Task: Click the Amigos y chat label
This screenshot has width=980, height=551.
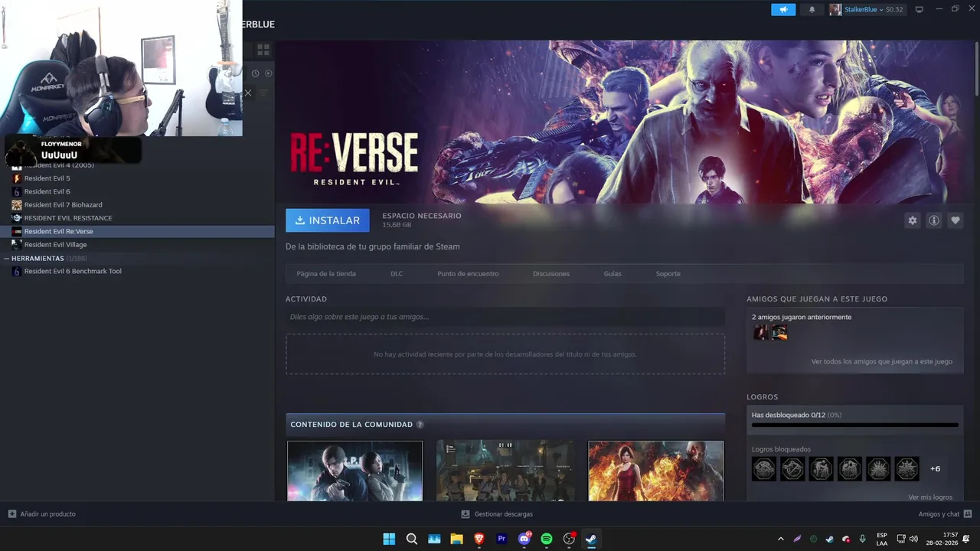Action: tap(939, 514)
